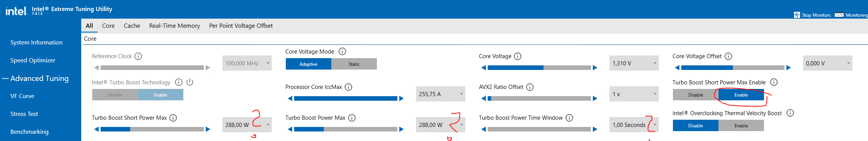Open Turbo Boost Short Power Max value dropdown
This screenshot has width=868, height=141.
(247, 125)
